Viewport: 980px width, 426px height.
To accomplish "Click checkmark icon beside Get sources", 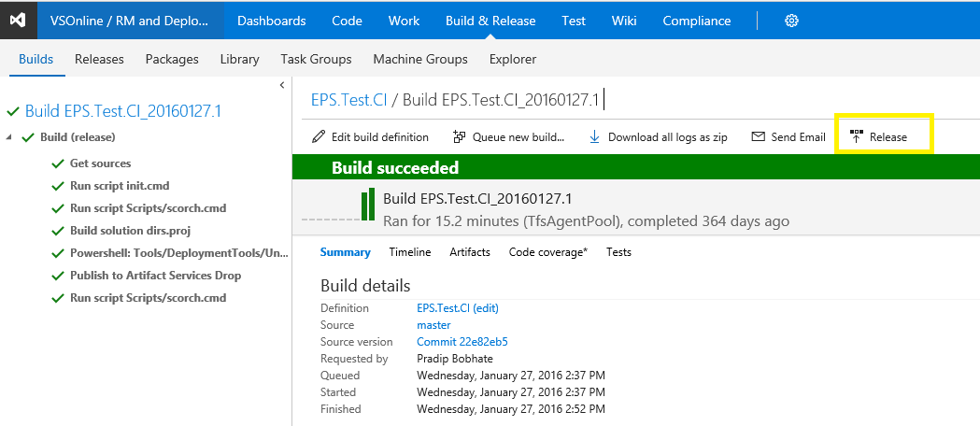I will click(58, 163).
